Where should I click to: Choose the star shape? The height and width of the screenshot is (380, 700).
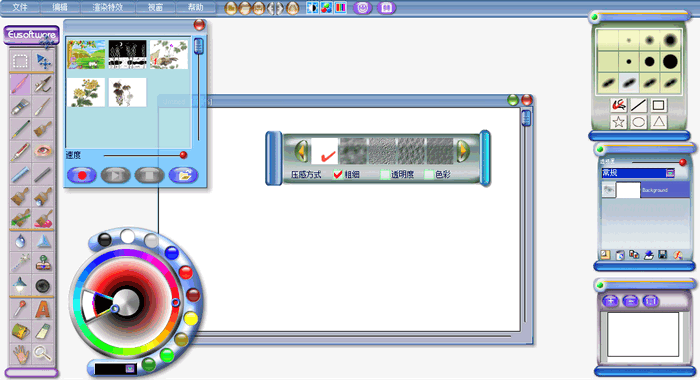coord(619,122)
